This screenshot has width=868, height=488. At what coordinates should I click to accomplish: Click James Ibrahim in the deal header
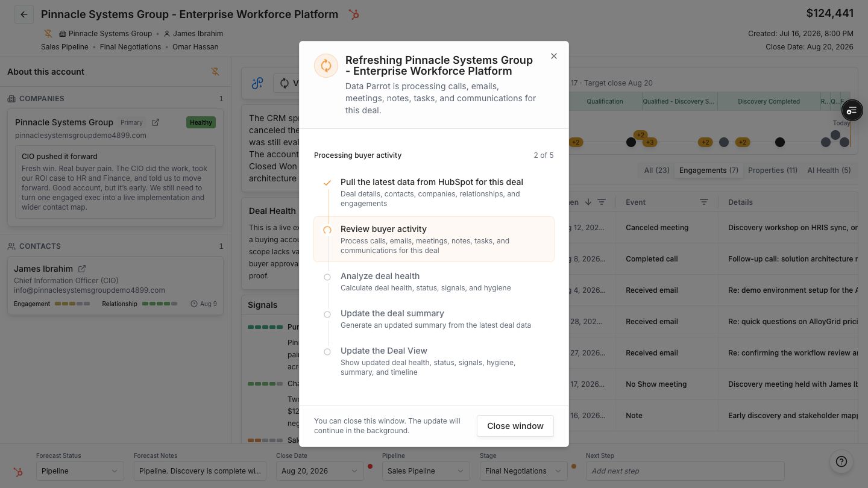pyautogui.click(x=198, y=34)
